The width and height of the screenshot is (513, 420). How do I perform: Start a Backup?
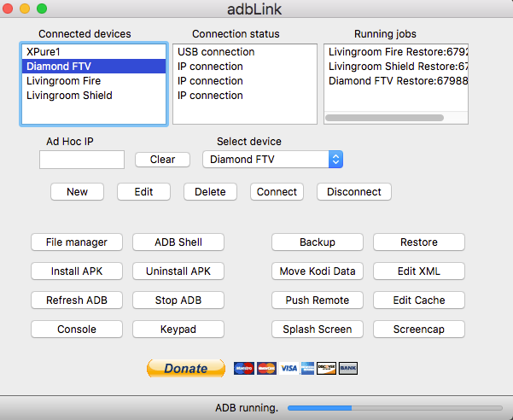(318, 242)
